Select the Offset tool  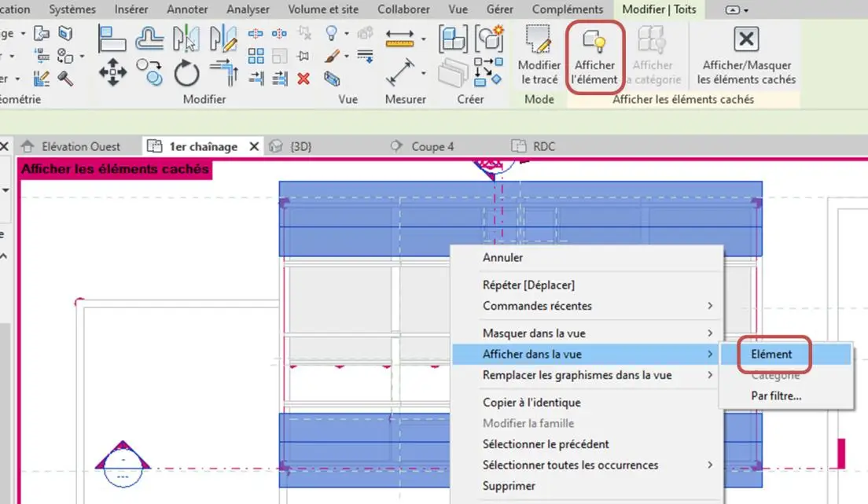149,39
